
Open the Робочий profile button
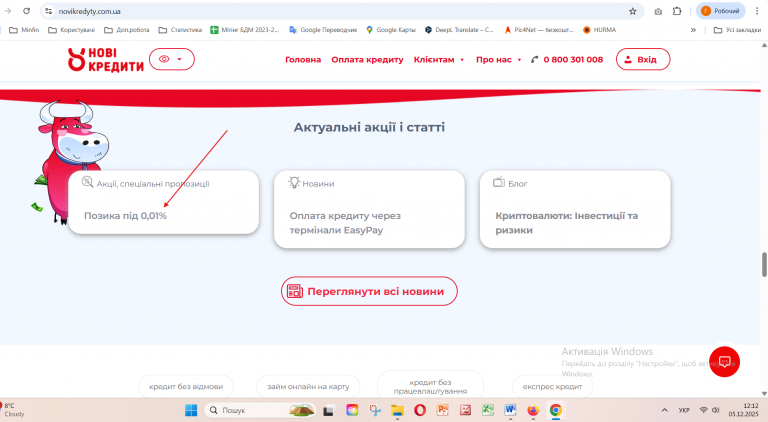click(720, 11)
